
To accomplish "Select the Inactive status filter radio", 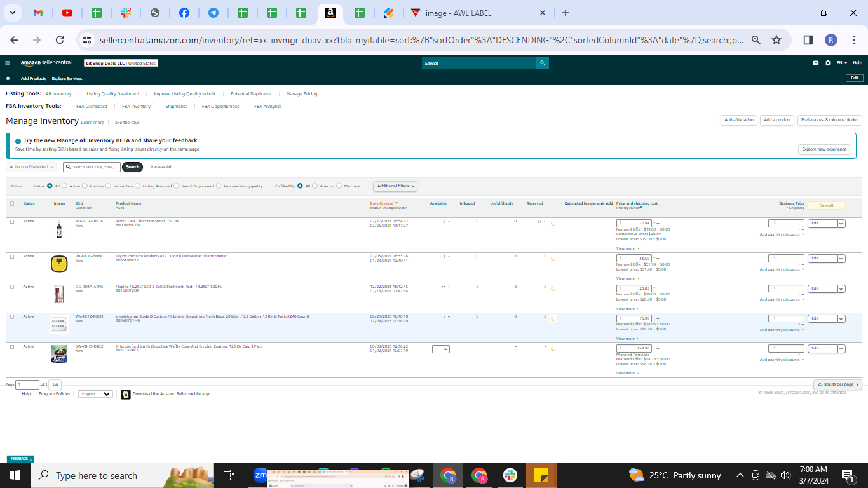I will tap(86, 186).
